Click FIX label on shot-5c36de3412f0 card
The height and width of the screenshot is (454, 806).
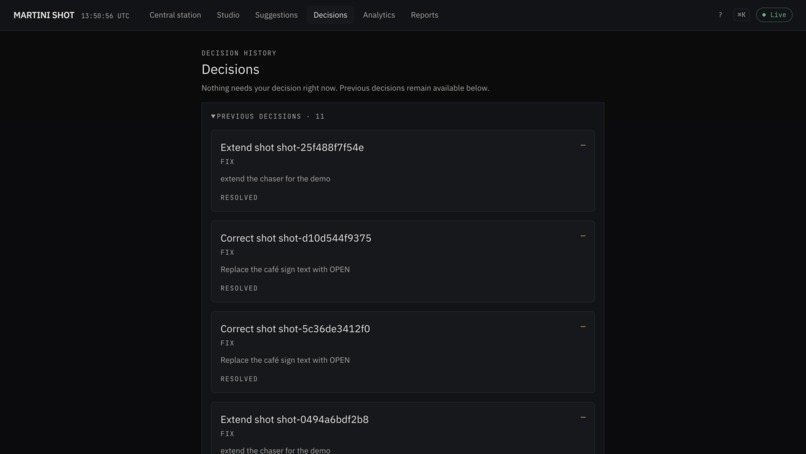(227, 343)
